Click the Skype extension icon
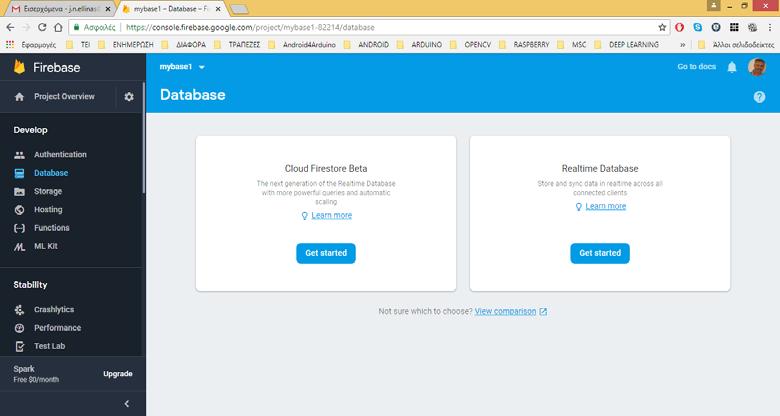Screen dimensions: 780x416 697,27
